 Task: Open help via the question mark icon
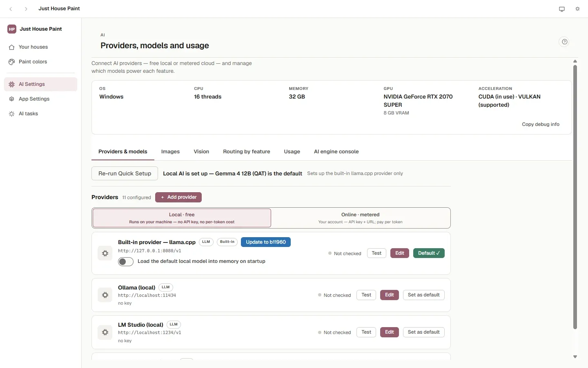point(564,42)
